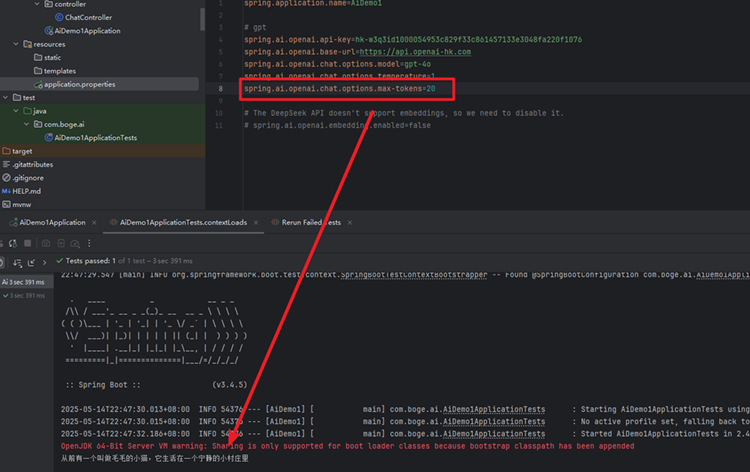Open the HELP.md markdown file

point(27,190)
